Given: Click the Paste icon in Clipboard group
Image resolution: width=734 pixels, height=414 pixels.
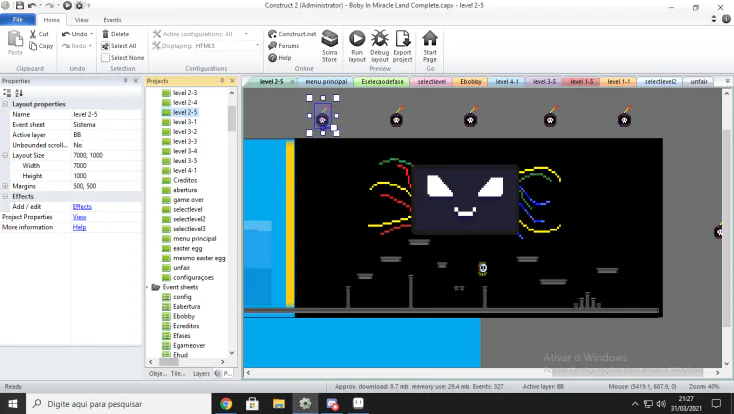Looking at the screenshot, I should 15,39.
